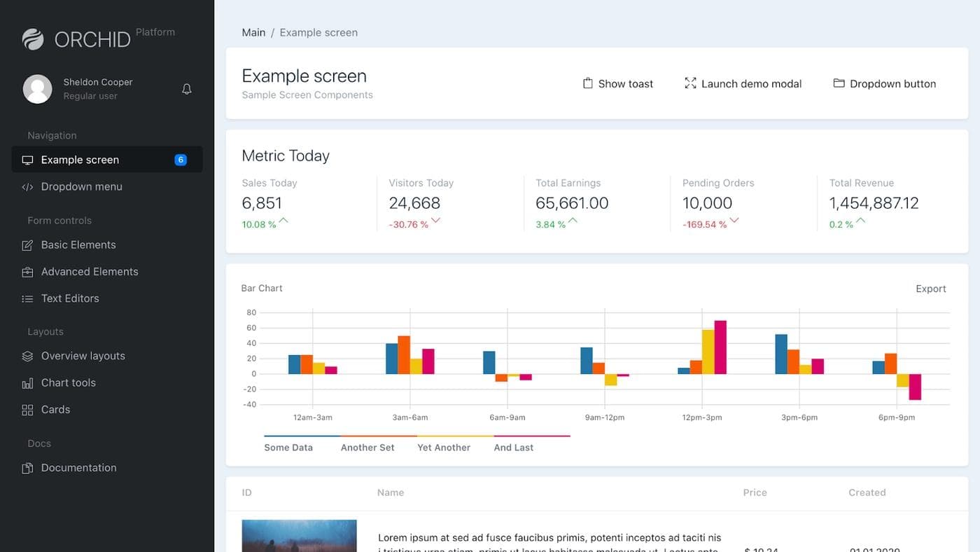
Task: Click the notification bell icon
Action: 186,89
